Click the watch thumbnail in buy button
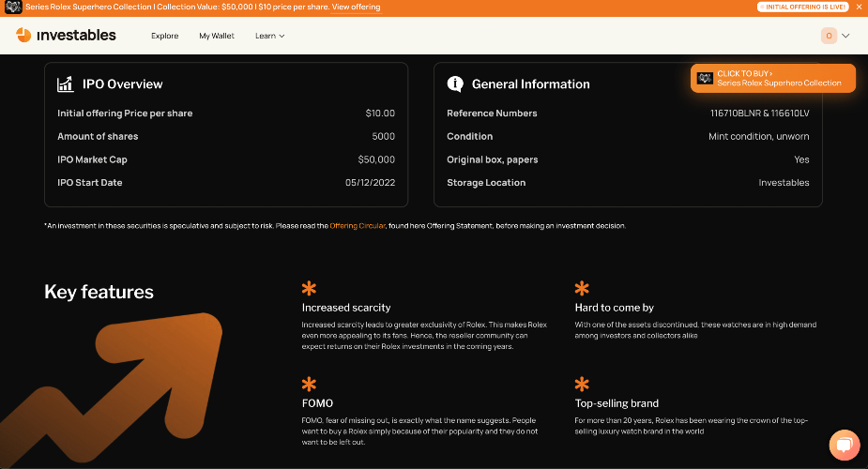Screen dimensions: 868x469 tap(705, 78)
